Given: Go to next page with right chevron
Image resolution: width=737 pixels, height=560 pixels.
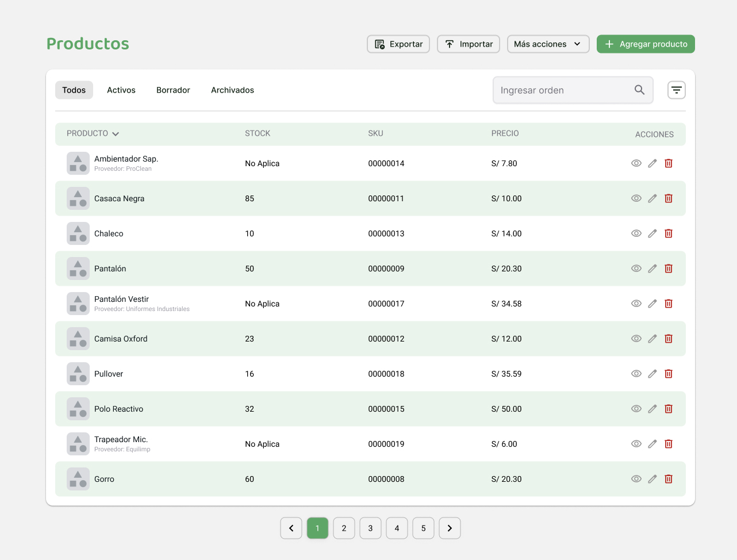Looking at the screenshot, I should click(450, 528).
